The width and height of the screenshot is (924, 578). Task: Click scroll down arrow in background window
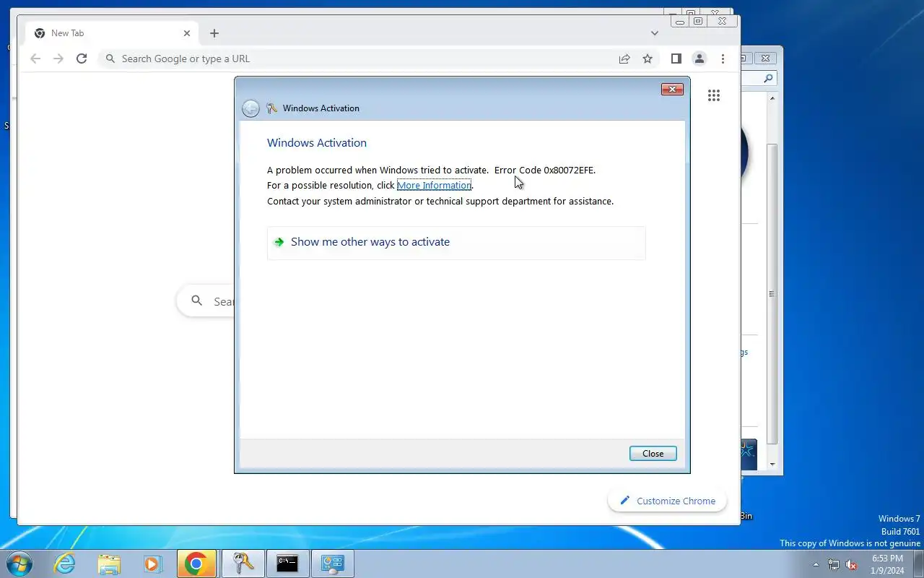point(772,465)
